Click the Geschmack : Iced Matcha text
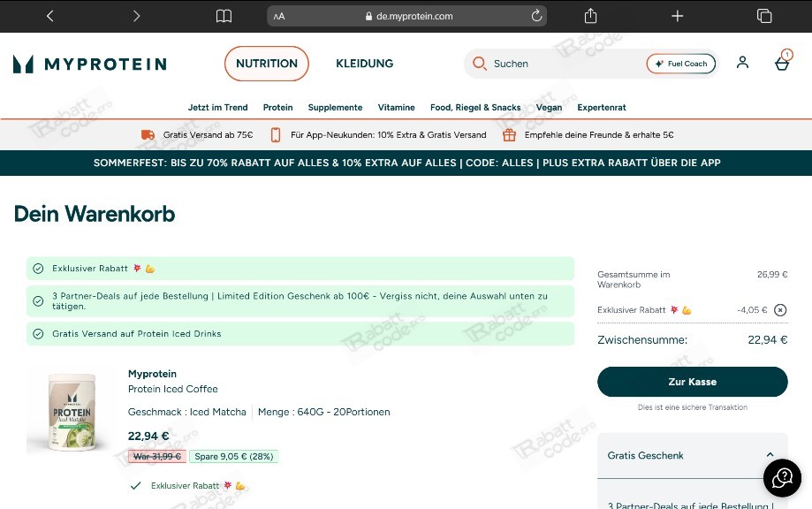812x509 pixels. pyautogui.click(x=187, y=412)
